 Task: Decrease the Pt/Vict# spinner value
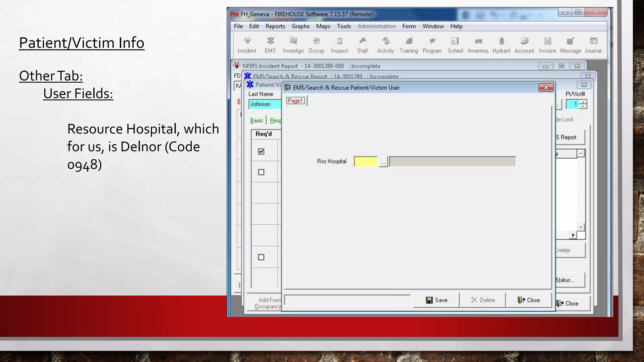[x=583, y=107]
